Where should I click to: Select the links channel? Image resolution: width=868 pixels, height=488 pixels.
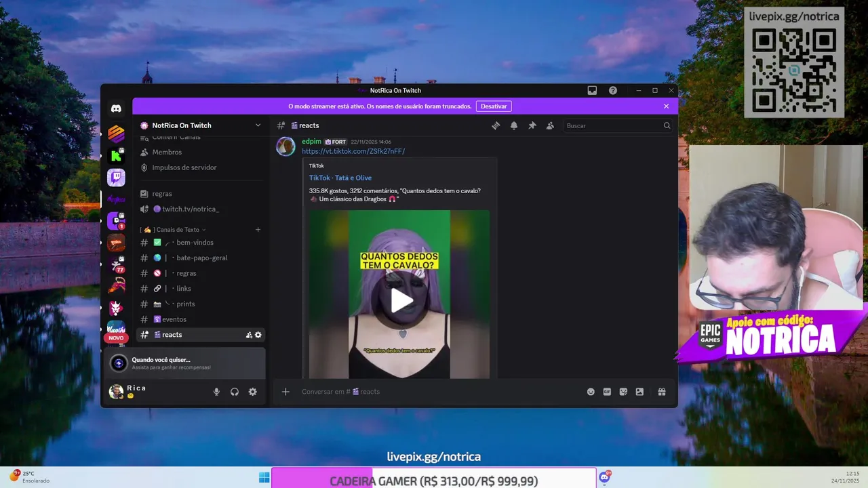(x=200, y=289)
